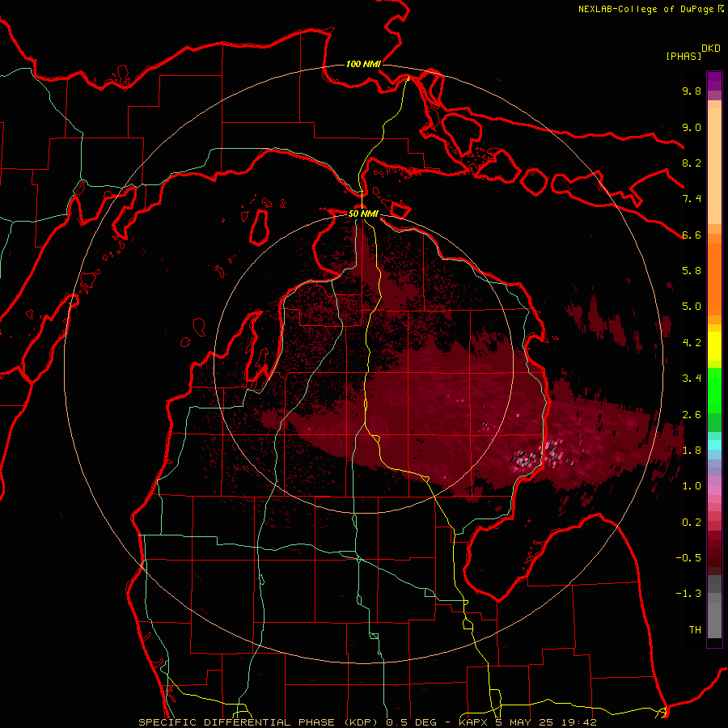This screenshot has height=728, width=728.
Task: Click the 7.4 value on color scale
Action: point(692,199)
